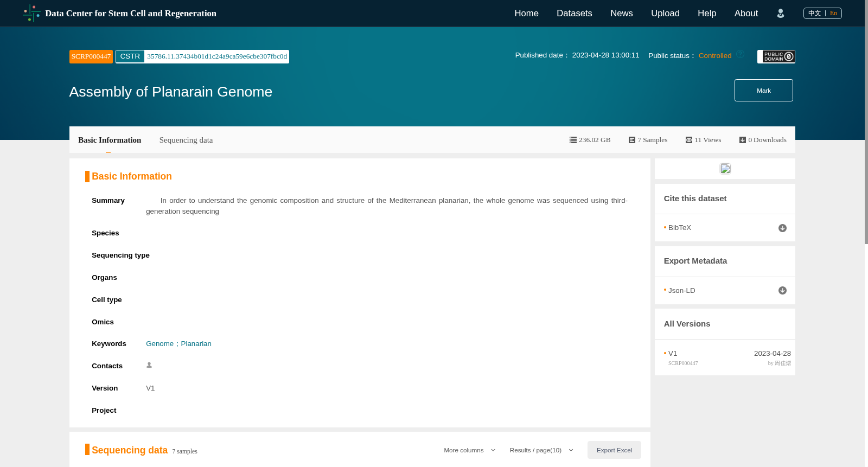Viewport: 868px width, 467px height.
Task: Expand the More columns dropdown
Action: (x=470, y=450)
